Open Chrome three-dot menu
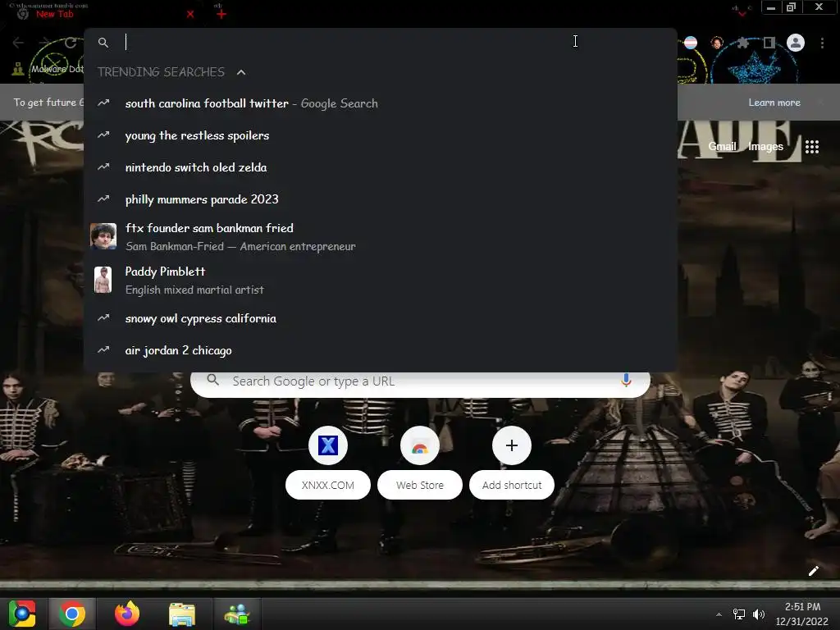The image size is (840, 630). point(822,43)
